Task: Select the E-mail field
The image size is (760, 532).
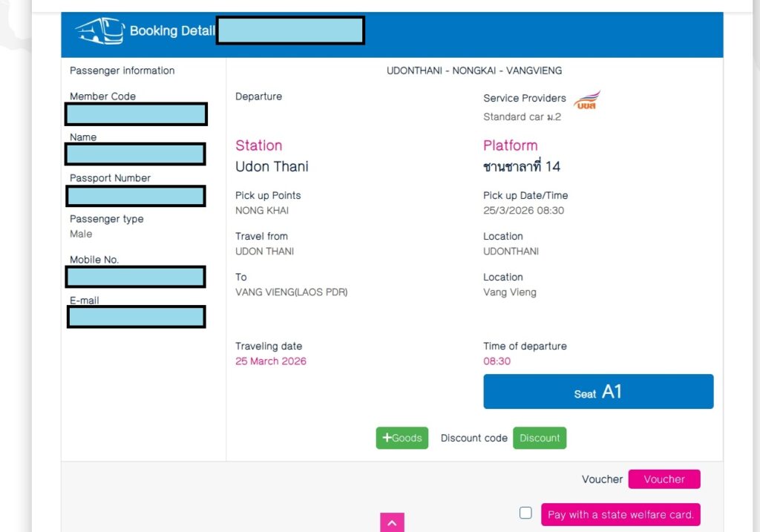Action: coord(136,317)
